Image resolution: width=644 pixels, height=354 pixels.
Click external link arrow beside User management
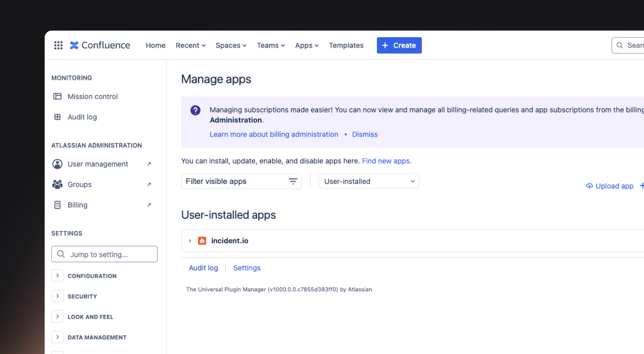click(x=149, y=164)
